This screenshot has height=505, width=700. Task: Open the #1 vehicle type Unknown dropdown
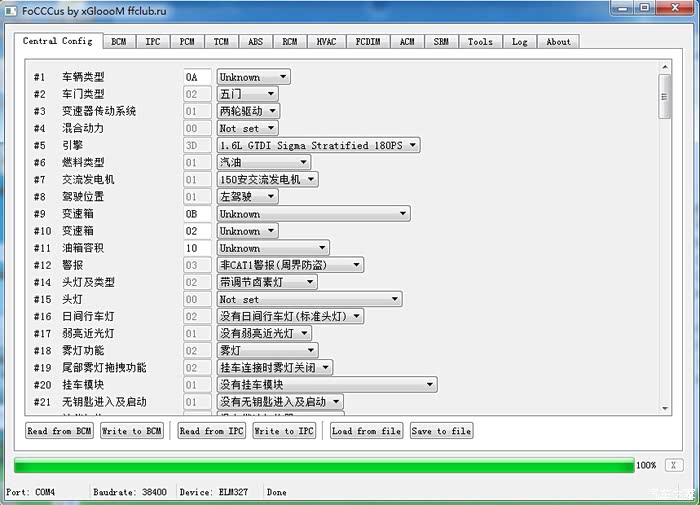pyautogui.click(x=254, y=77)
